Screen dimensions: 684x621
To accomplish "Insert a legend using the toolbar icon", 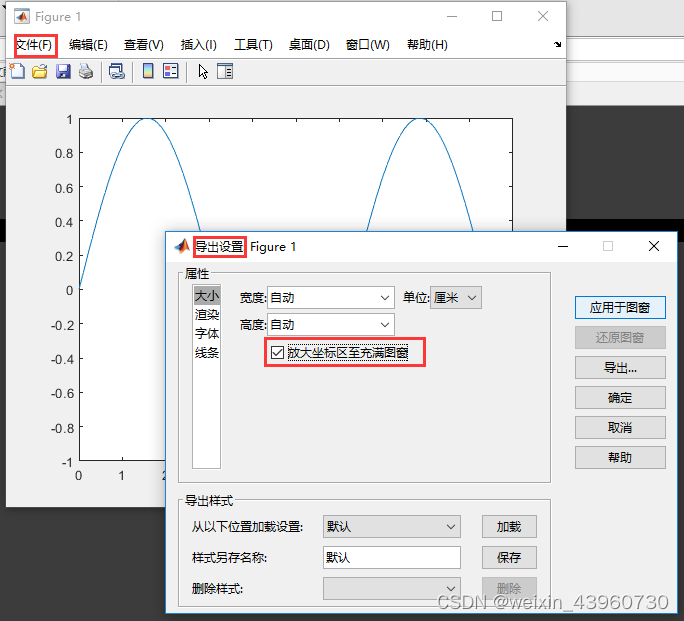I will 171,71.
